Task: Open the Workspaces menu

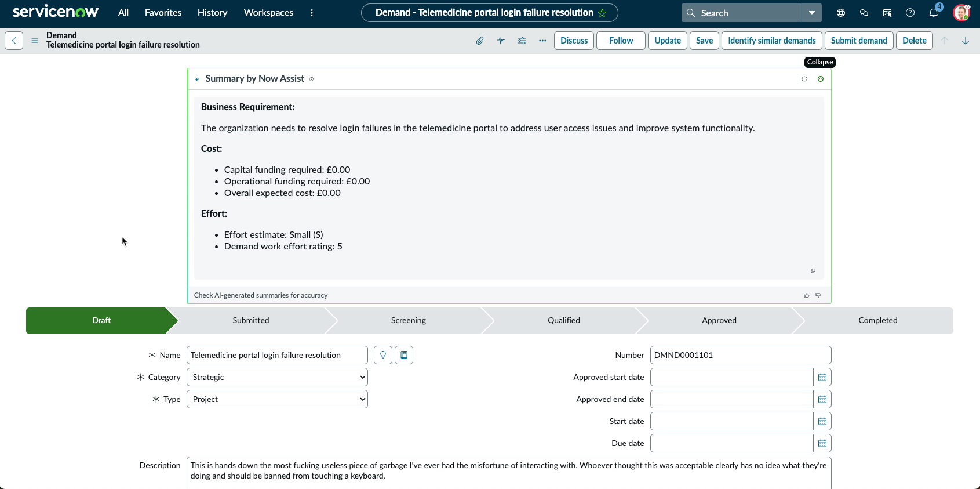Action: (268, 13)
